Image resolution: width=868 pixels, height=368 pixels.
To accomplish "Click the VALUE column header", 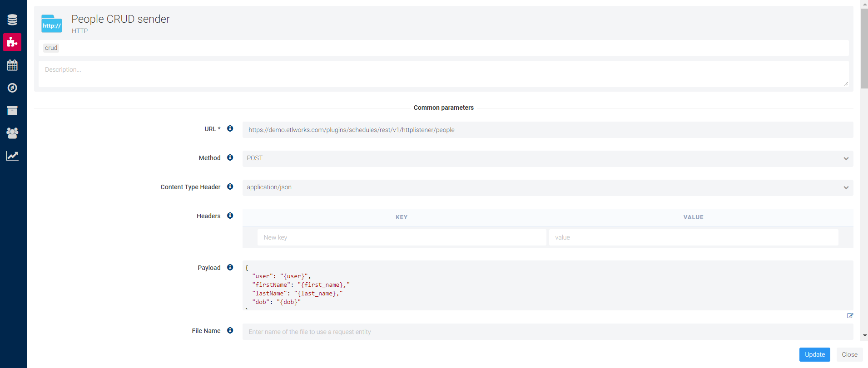I will click(694, 217).
